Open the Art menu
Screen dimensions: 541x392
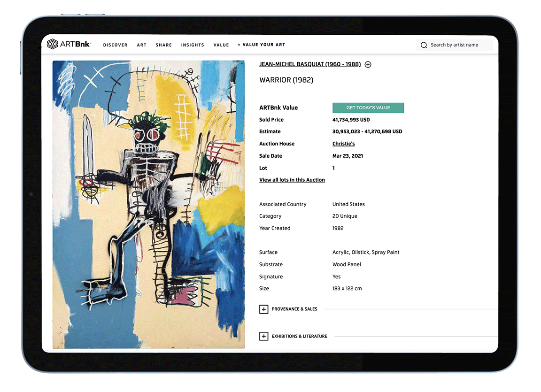pyautogui.click(x=141, y=45)
